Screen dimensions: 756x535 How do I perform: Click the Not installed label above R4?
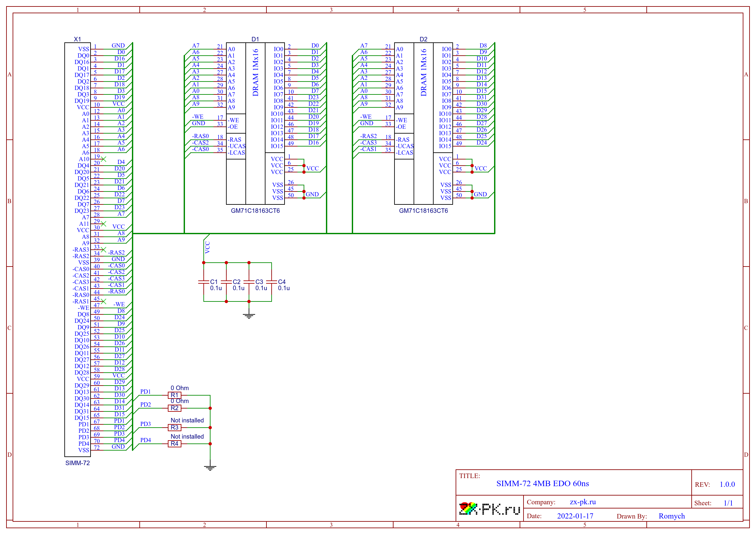(x=187, y=436)
